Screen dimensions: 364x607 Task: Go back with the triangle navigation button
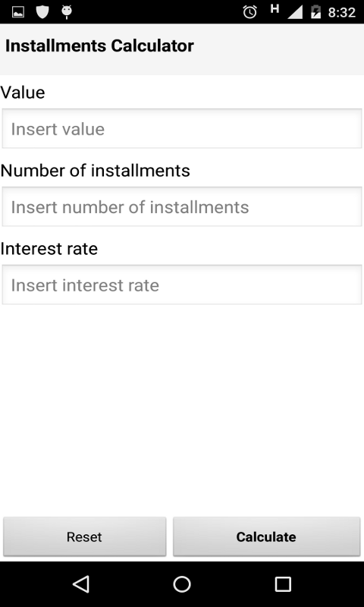[x=81, y=584]
